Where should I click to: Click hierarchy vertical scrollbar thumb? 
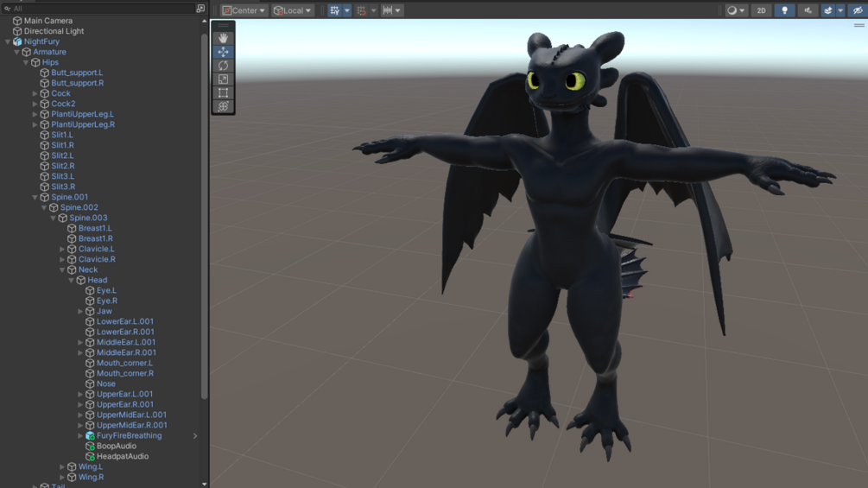tap(205, 216)
